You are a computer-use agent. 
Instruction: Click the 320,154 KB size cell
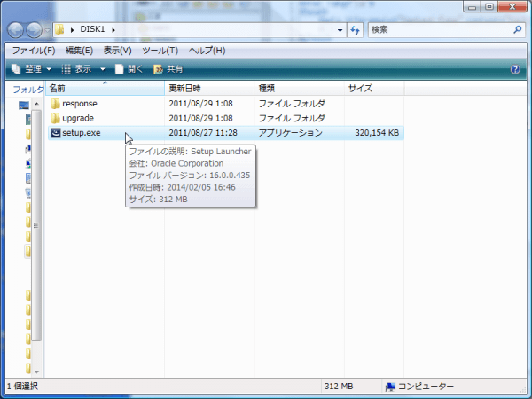point(377,133)
